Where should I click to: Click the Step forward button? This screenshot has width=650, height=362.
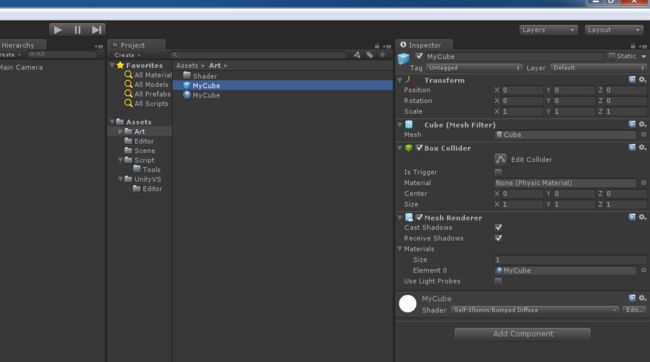96,30
